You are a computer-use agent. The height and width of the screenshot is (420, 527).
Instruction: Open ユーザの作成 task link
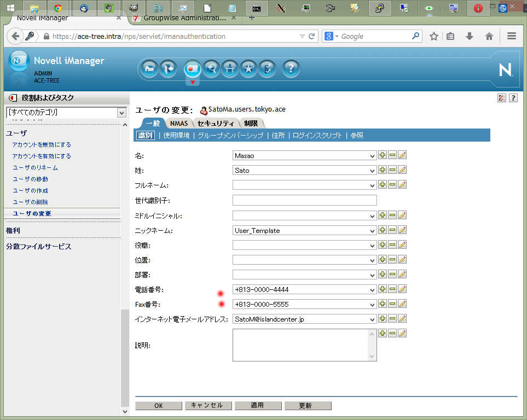30,190
